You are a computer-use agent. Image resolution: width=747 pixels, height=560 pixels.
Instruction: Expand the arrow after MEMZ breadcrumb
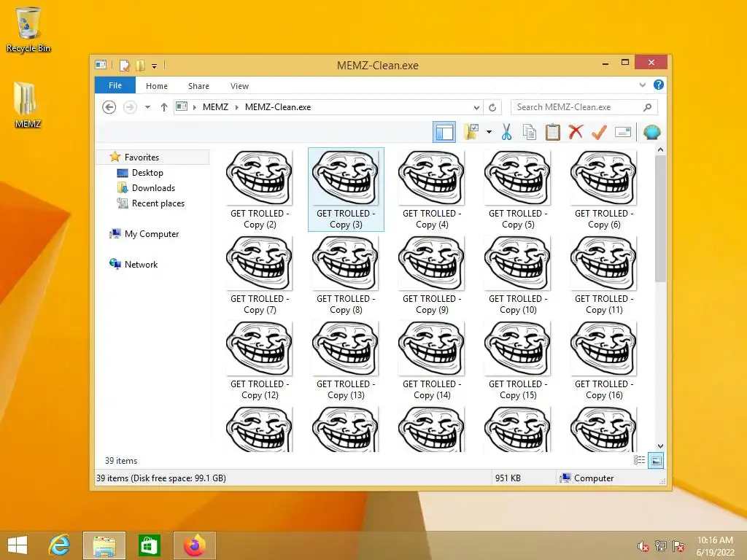(237, 107)
